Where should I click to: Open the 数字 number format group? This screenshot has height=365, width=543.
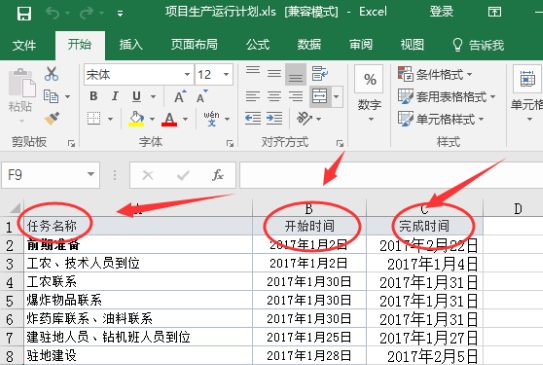click(x=370, y=94)
